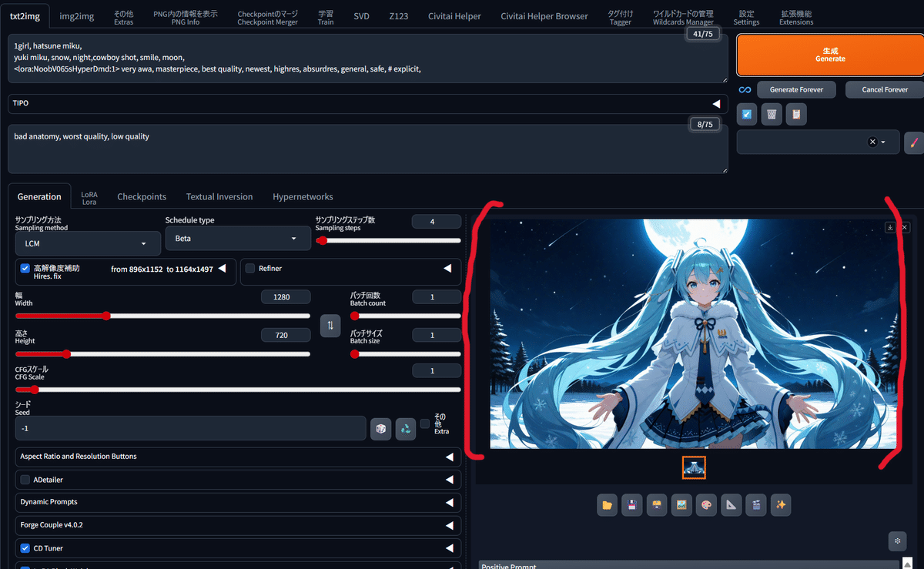924x569 pixels.
Task: Swap width and height with the exchange icon
Action: (330, 326)
